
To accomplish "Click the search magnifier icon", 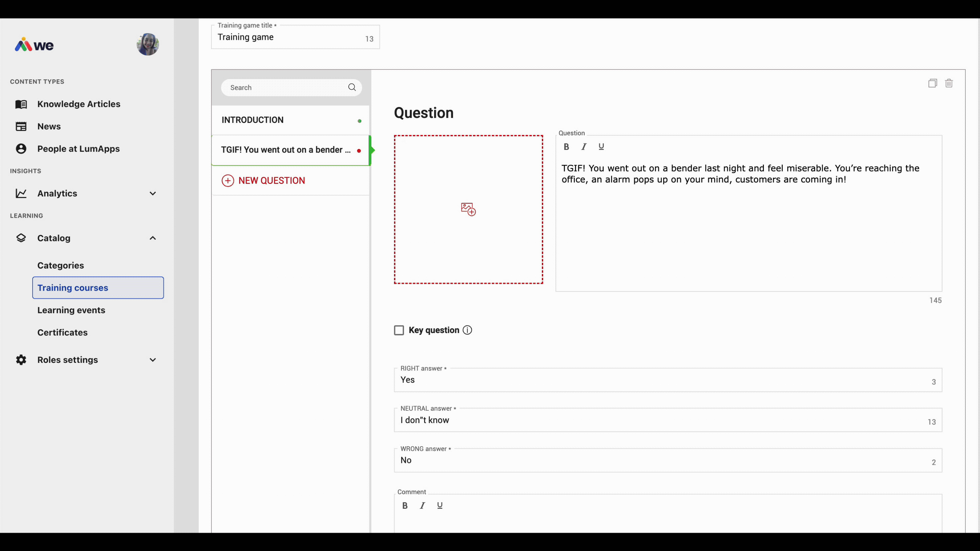I will pyautogui.click(x=352, y=87).
